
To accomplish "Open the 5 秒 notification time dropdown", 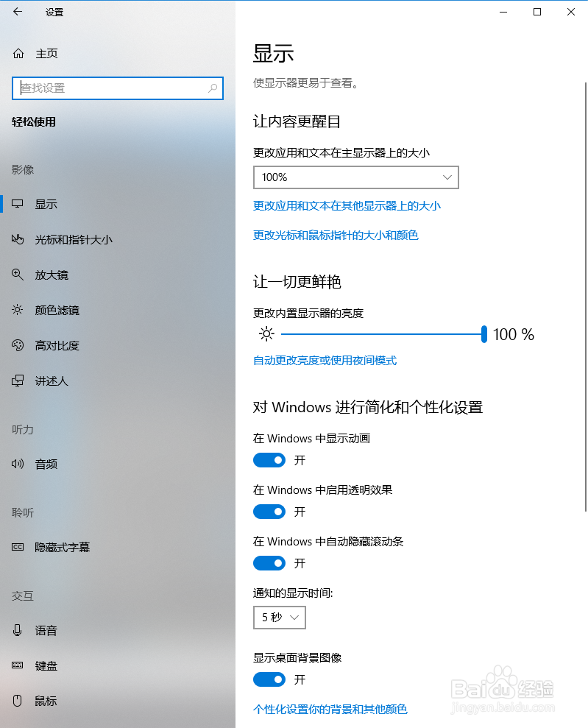I will [x=280, y=618].
